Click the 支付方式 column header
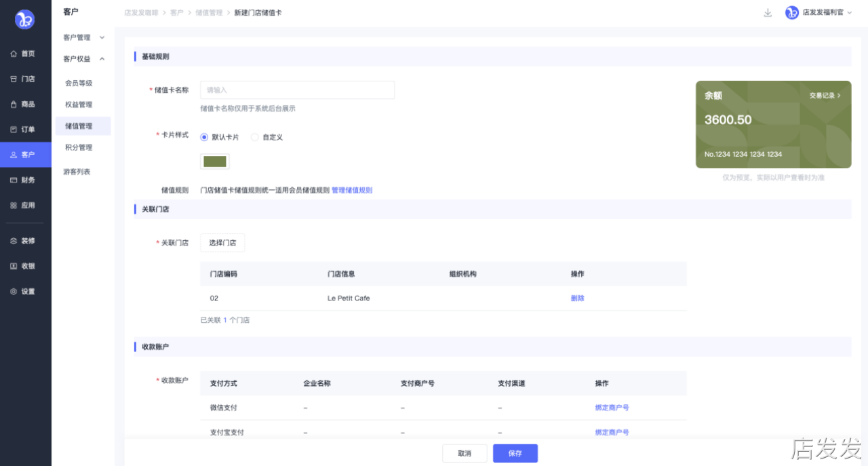Viewport: 868px width, 466px height. 224,383
